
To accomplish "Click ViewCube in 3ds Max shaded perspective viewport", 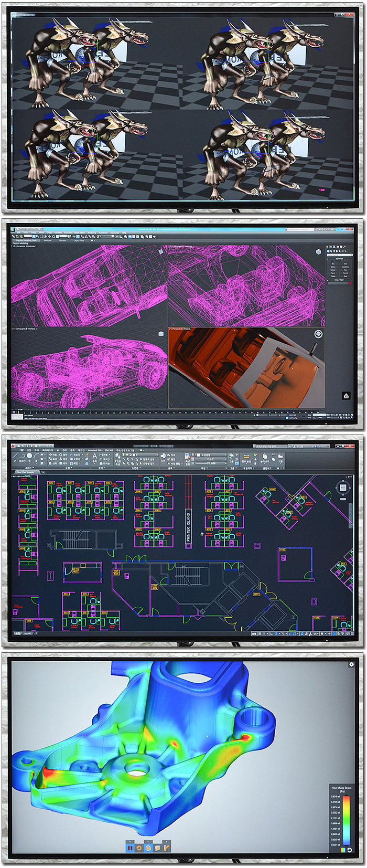I will (x=318, y=334).
